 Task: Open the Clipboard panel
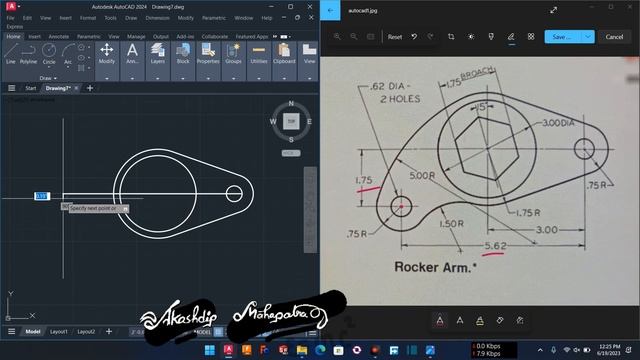[x=284, y=53]
